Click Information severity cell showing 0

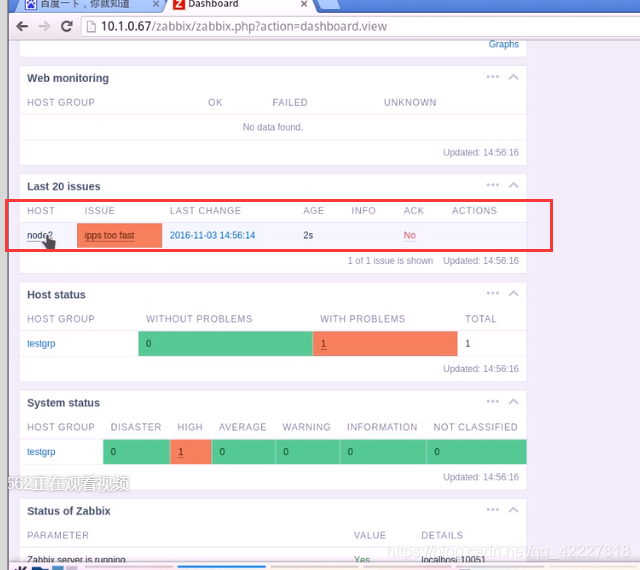383,452
